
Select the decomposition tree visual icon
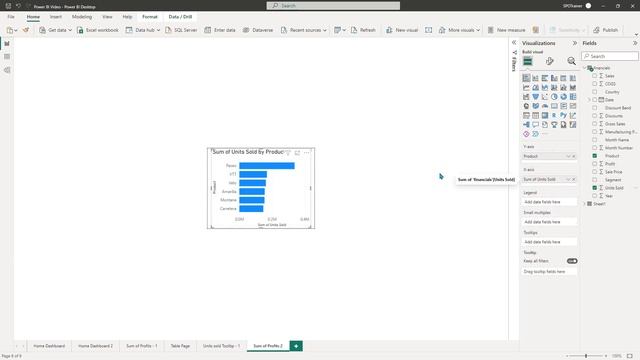click(526, 125)
